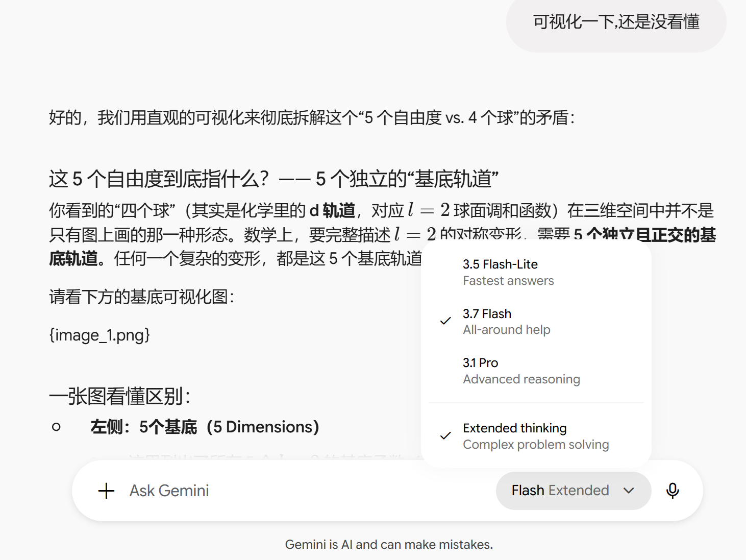Open the Flash Extended model picker

[574, 491]
